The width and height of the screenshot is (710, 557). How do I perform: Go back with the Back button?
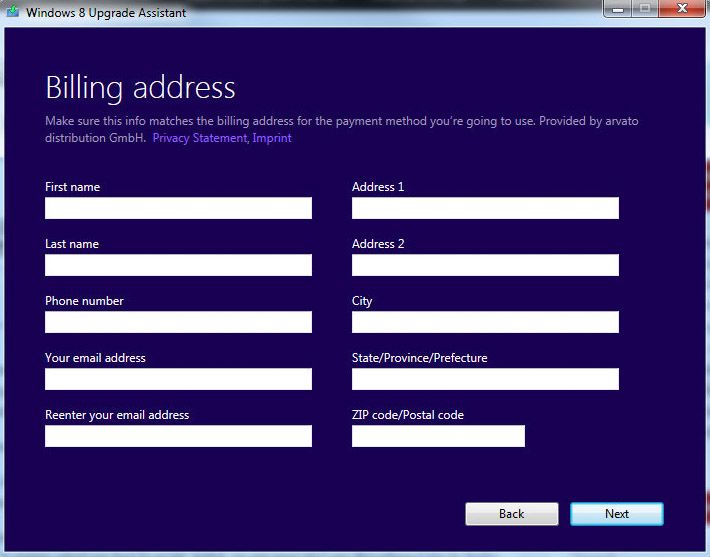coord(512,514)
